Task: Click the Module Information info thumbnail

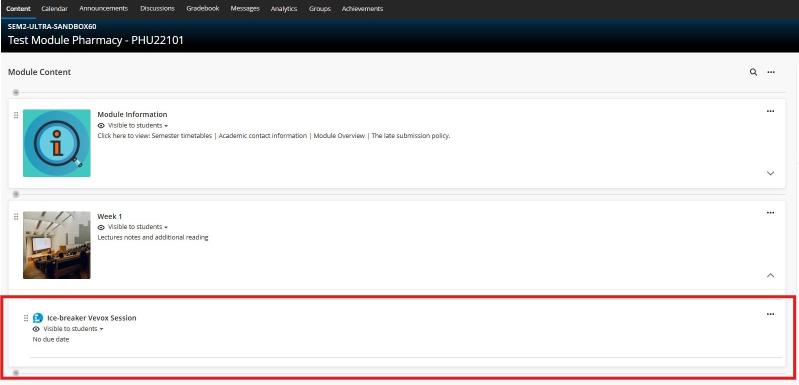Action: [x=57, y=143]
